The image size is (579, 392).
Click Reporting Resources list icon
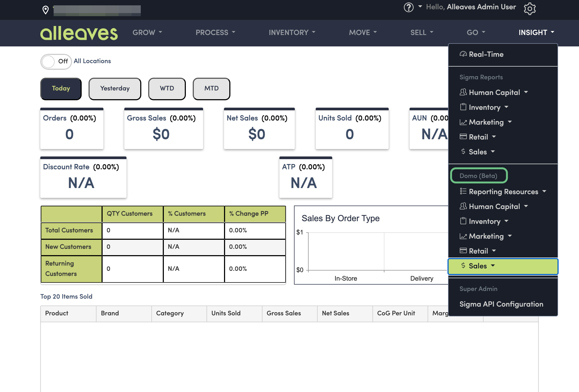(x=463, y=191)
